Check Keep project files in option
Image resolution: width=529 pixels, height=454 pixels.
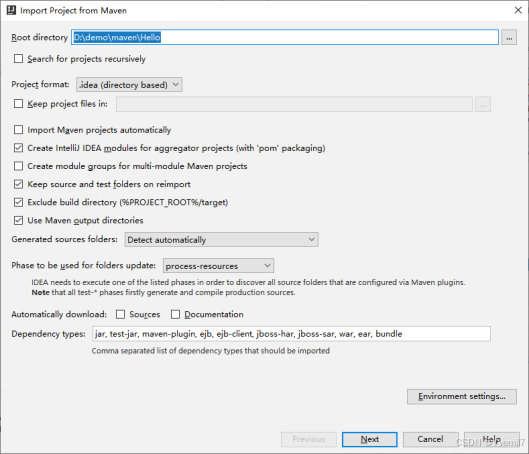[19, 104]
